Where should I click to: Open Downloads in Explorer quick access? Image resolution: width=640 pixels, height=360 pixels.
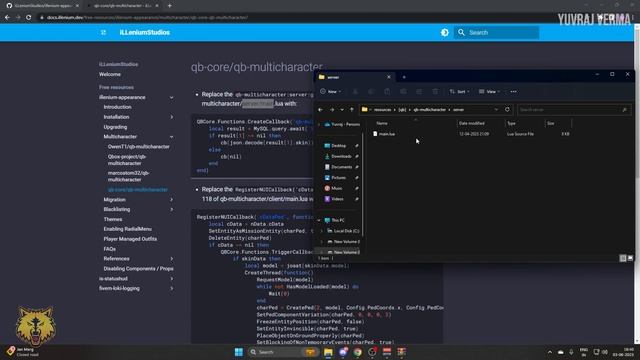(340, 156)
